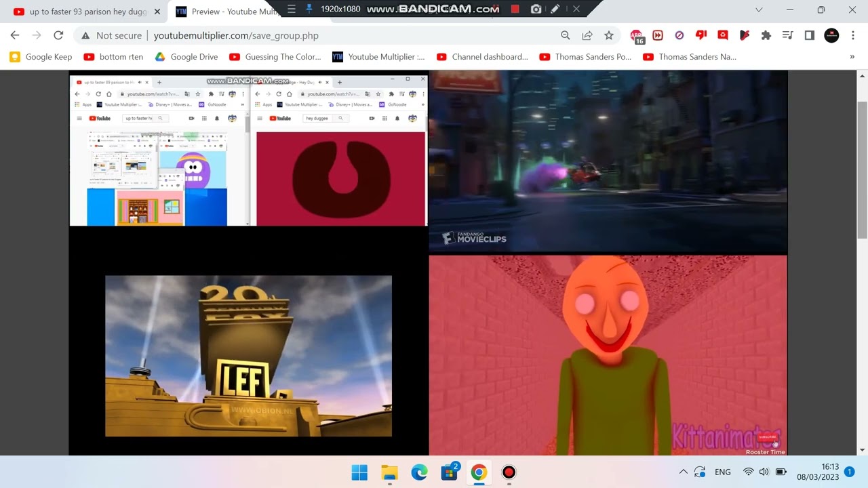Click the Baldi Kittanimates video
Image resolution: width=868 pixels, height=488 pixels.
click(x=608, y=355)
